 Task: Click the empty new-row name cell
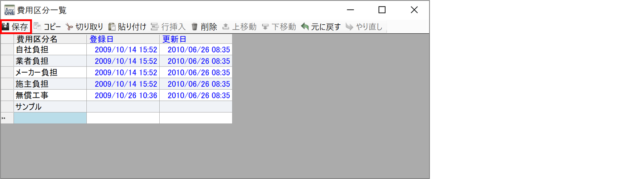coord(50,118)
